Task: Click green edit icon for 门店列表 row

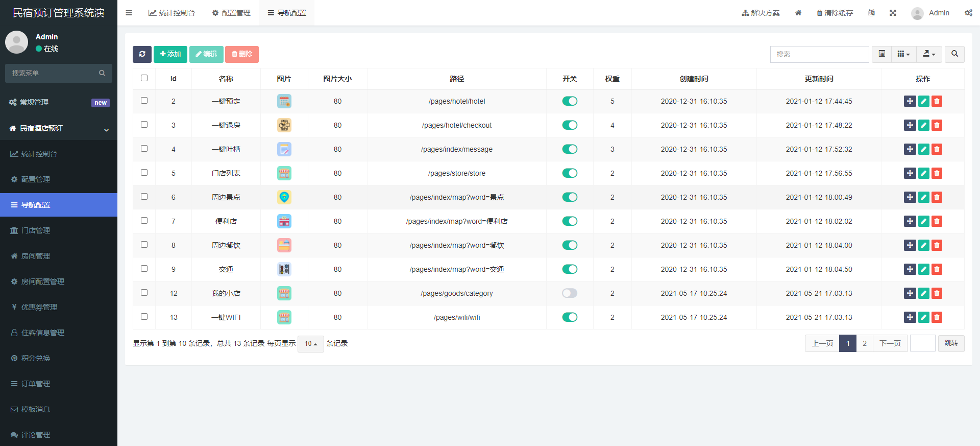Action: [923, 173]
